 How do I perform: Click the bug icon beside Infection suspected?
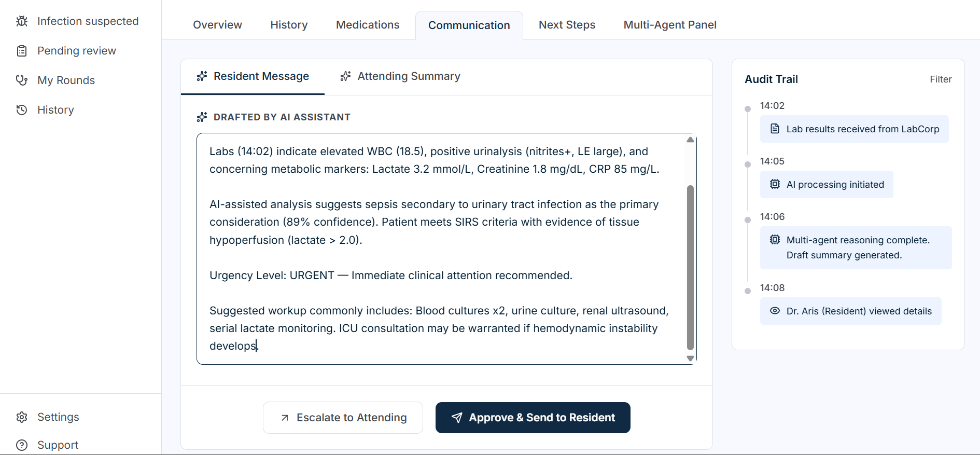click(22, 21)
